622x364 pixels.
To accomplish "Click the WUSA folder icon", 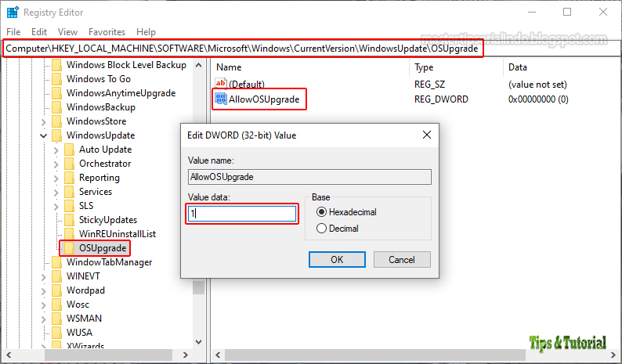I will coord(56,332).
